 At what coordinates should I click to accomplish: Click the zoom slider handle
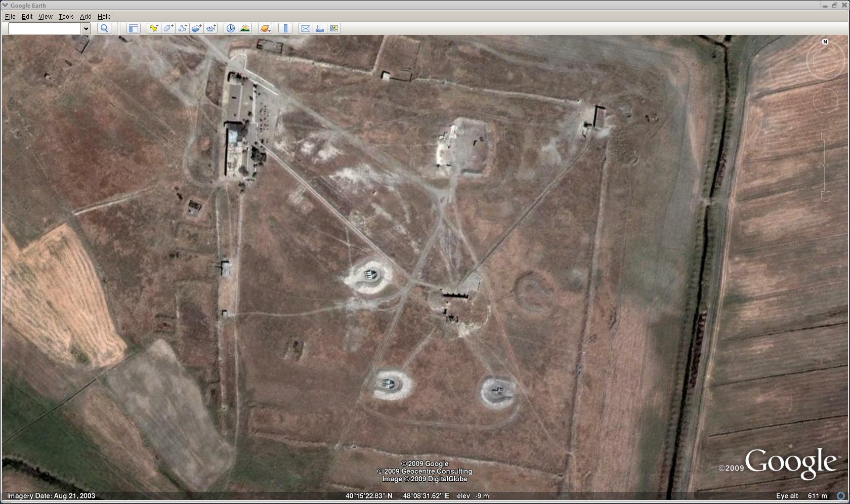[x=825, y=165]
